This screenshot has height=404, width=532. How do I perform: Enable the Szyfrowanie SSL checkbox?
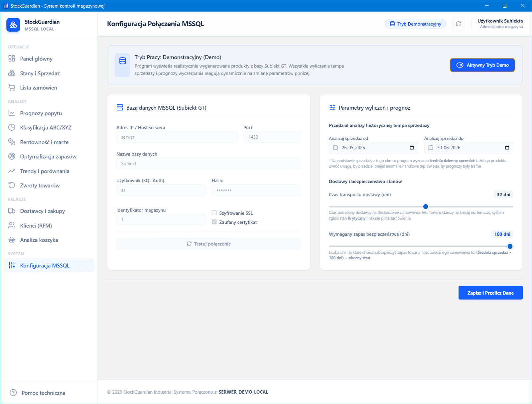click(x=214, y=213)
